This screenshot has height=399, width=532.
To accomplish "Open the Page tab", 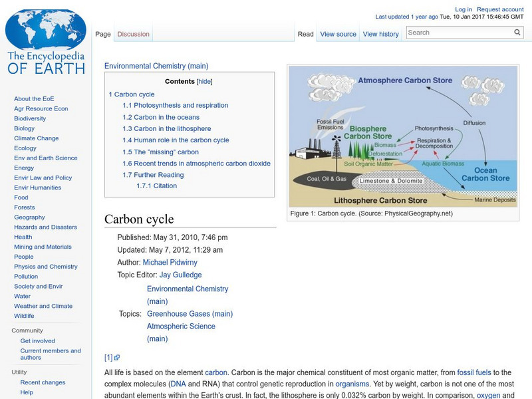I will pos(103,34).
